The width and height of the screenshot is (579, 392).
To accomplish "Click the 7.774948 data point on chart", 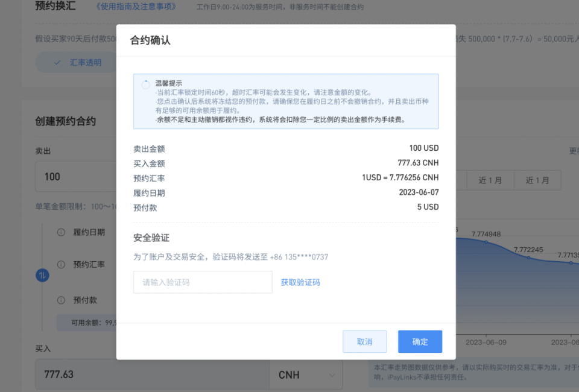I will tap(486, 242).
